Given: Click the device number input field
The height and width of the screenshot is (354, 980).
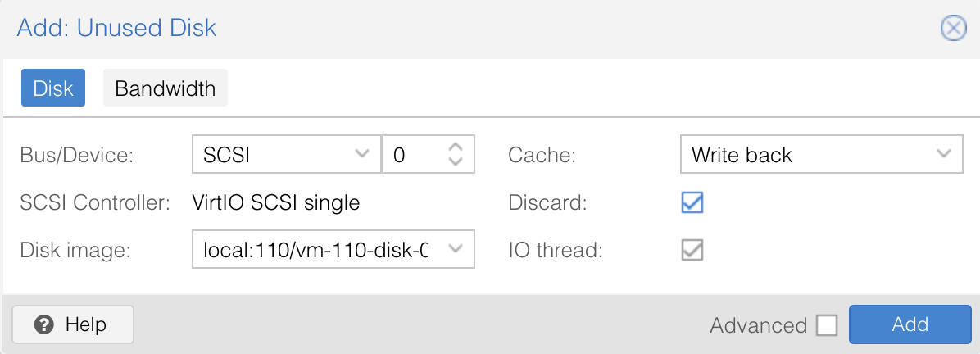Looking at the screenshot, I should coord(414,154).
